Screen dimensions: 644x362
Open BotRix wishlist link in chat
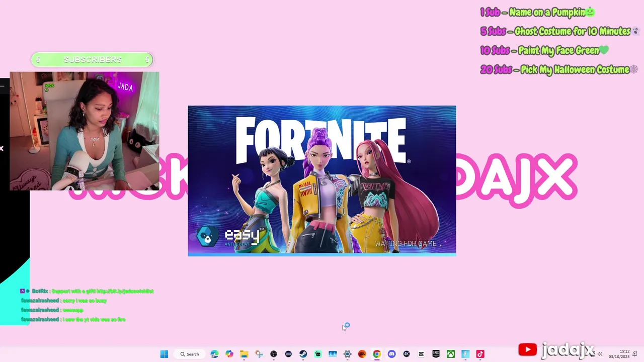125,291
